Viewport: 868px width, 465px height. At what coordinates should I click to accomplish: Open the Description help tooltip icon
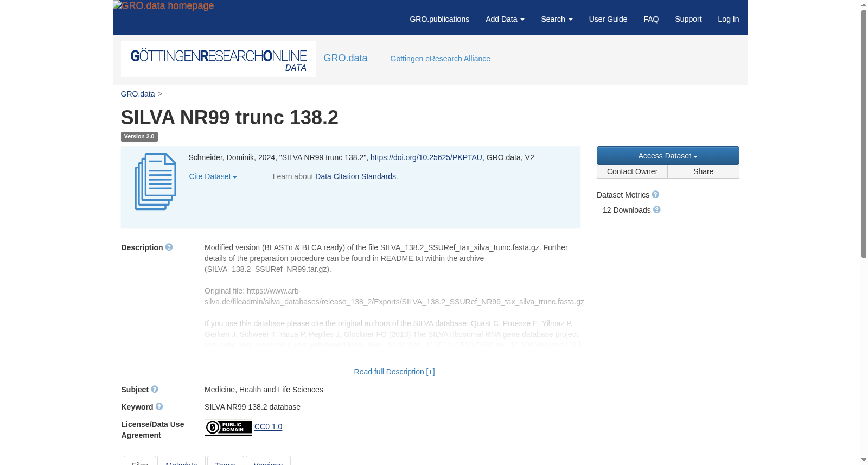coord(169,247)
